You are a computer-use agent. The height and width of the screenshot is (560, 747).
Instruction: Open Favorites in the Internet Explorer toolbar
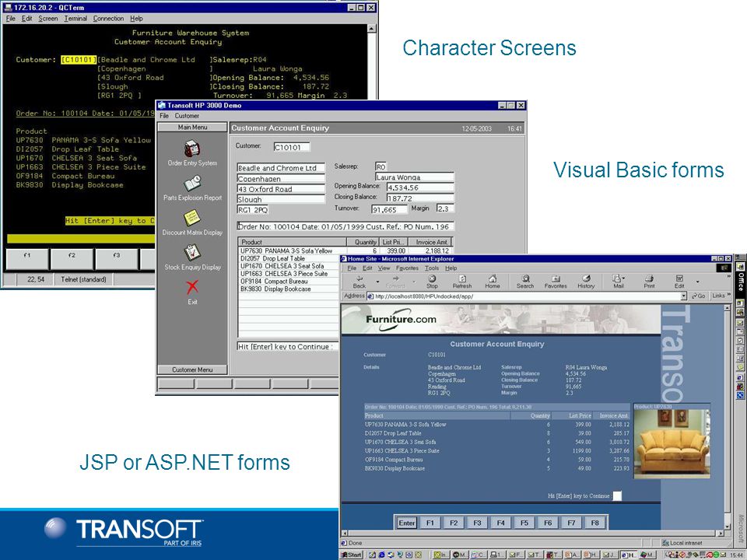[x=556, y=282]
